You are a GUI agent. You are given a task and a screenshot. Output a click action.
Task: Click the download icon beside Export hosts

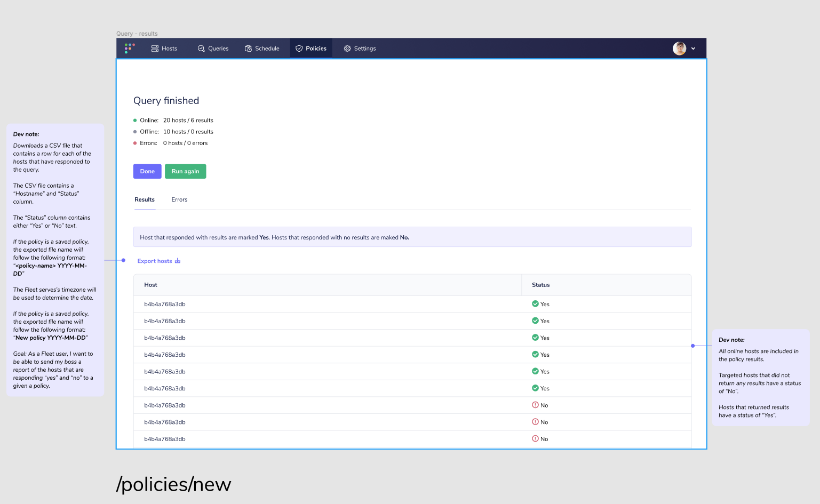(x=178, y=260)
